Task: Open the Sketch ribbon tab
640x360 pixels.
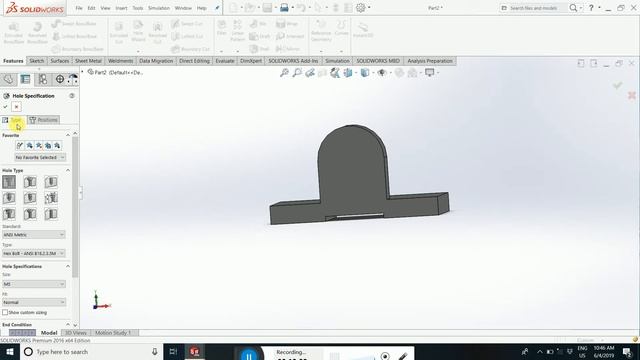Action: [36, 61]
